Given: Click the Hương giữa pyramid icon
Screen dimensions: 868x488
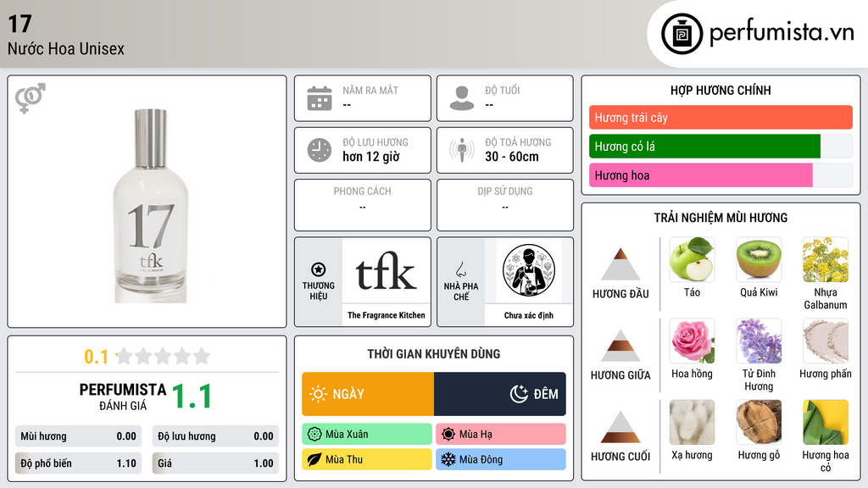Looking at the screenshot, I should (x=620, y=346).
